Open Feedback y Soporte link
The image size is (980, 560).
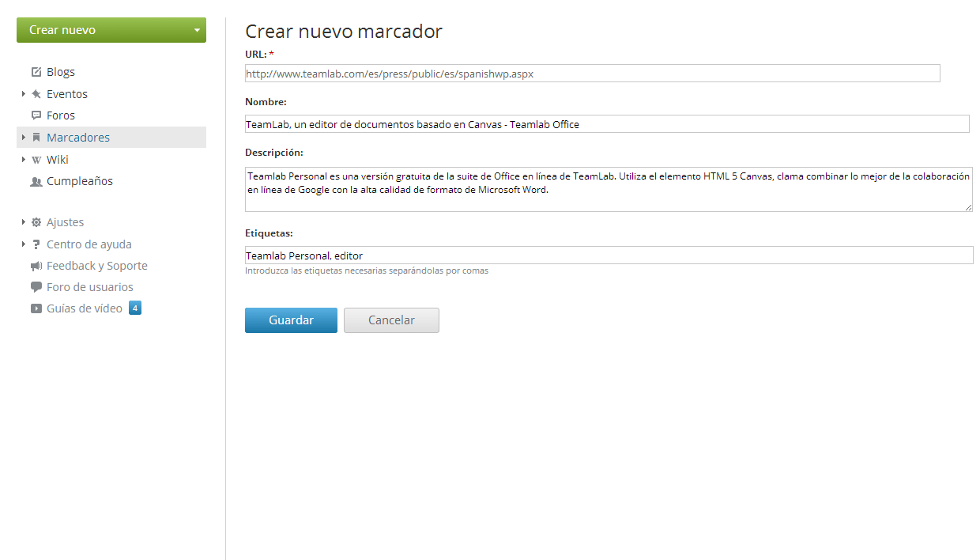pyautogui.click(x=97, y=266)
